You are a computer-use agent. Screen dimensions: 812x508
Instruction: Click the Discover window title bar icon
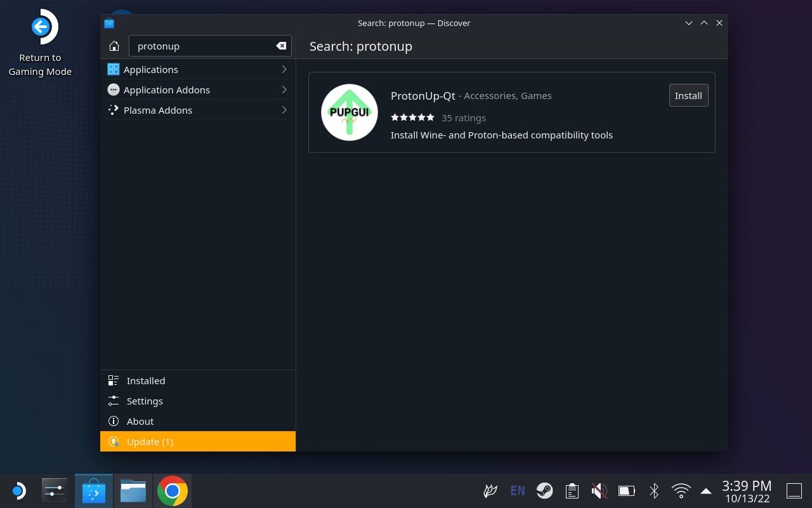(x=109, y=23)
